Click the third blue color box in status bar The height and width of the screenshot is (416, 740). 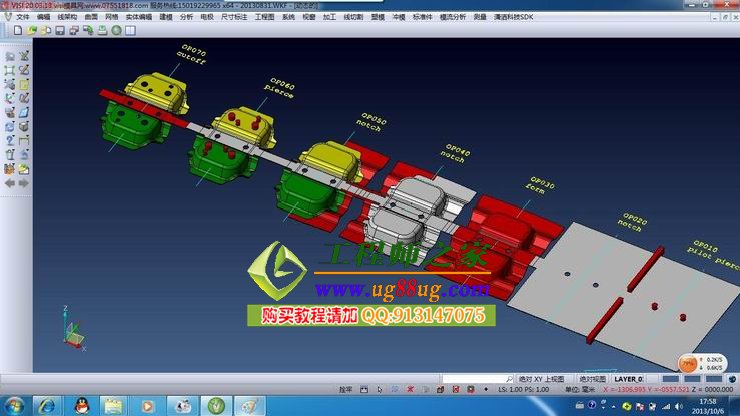(x=714, y=379)
